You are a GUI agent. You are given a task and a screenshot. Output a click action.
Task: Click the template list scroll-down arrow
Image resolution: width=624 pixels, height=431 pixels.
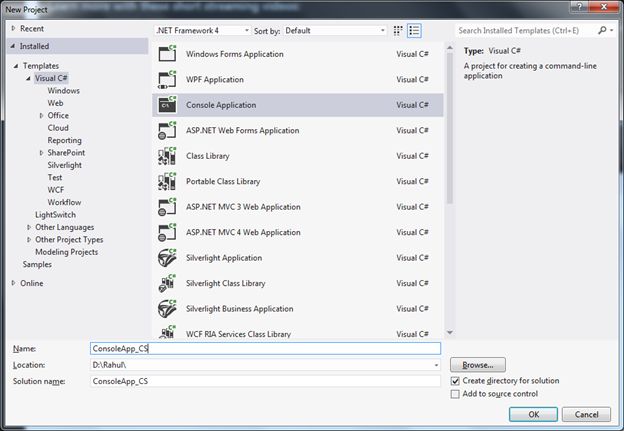pos(450,333)
